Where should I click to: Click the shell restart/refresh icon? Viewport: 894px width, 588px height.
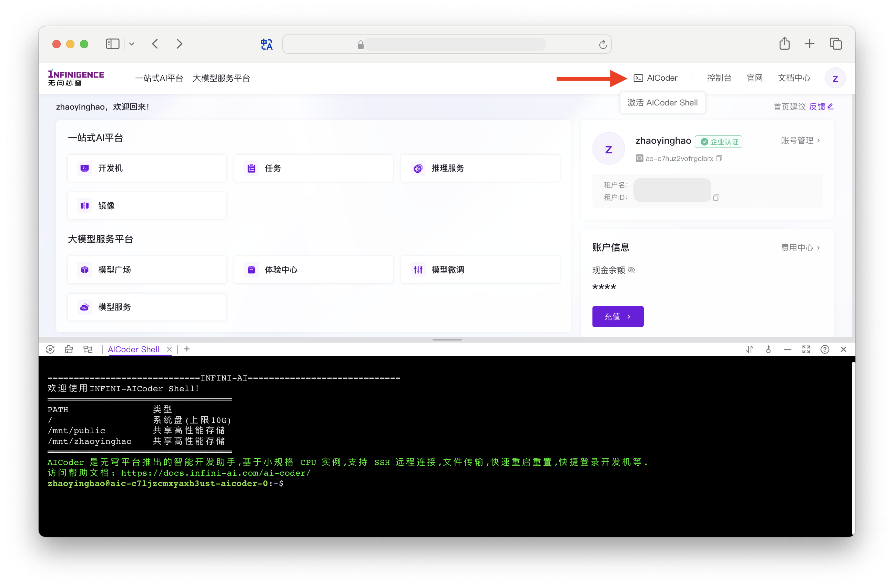coord(50,349)
